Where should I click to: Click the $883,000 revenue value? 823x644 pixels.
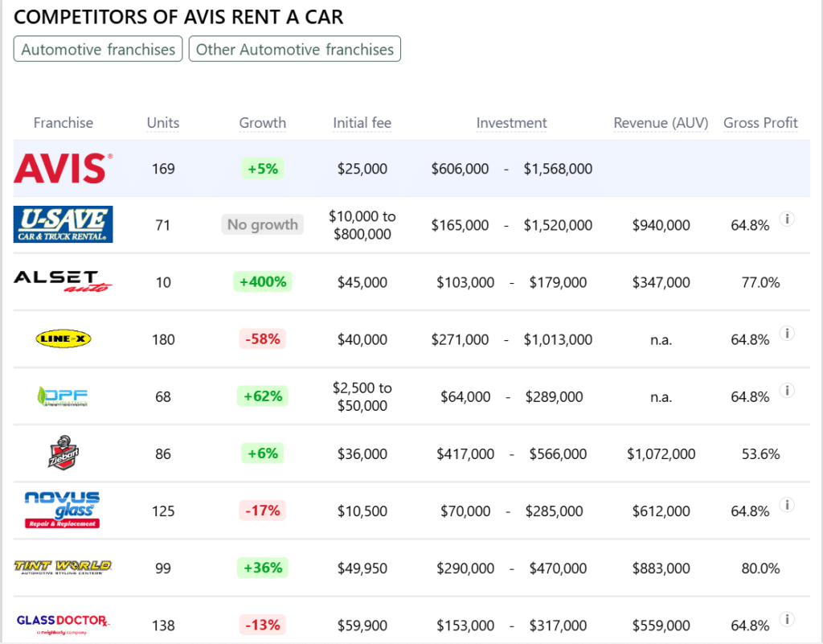pyautogui.click(x=661, y=568)
